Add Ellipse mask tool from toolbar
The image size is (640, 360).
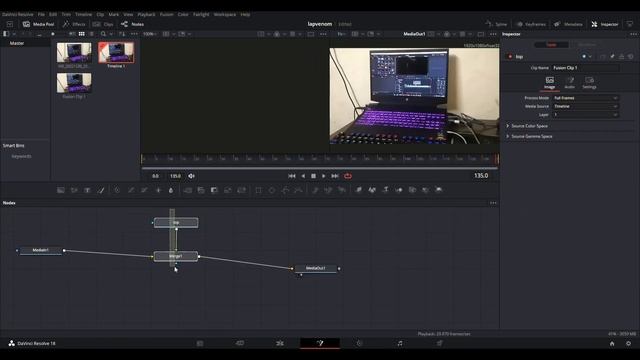coord(272,190)
